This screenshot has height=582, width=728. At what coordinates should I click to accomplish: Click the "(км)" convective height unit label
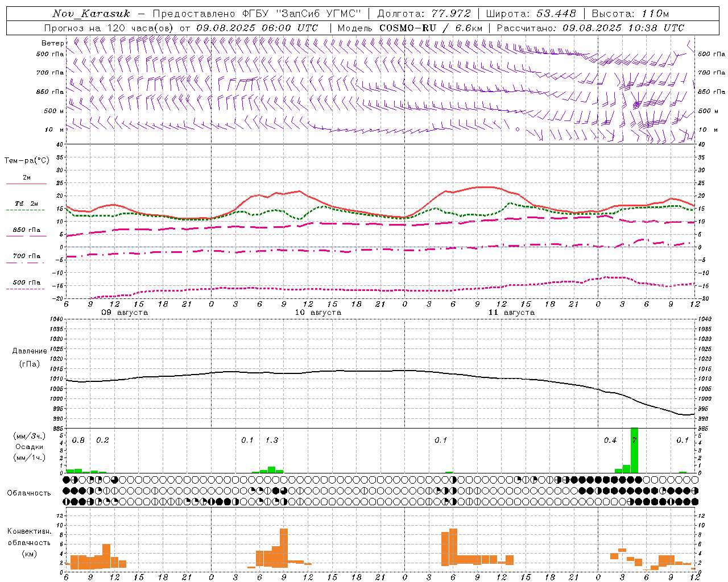coord(29,554)
